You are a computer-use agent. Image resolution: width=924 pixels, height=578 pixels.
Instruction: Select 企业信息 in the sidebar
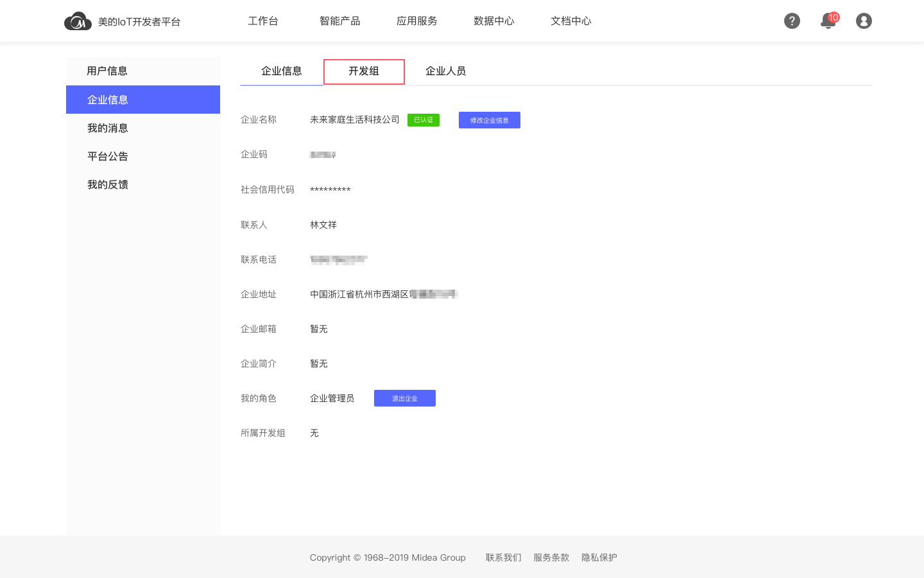(143, 100)
